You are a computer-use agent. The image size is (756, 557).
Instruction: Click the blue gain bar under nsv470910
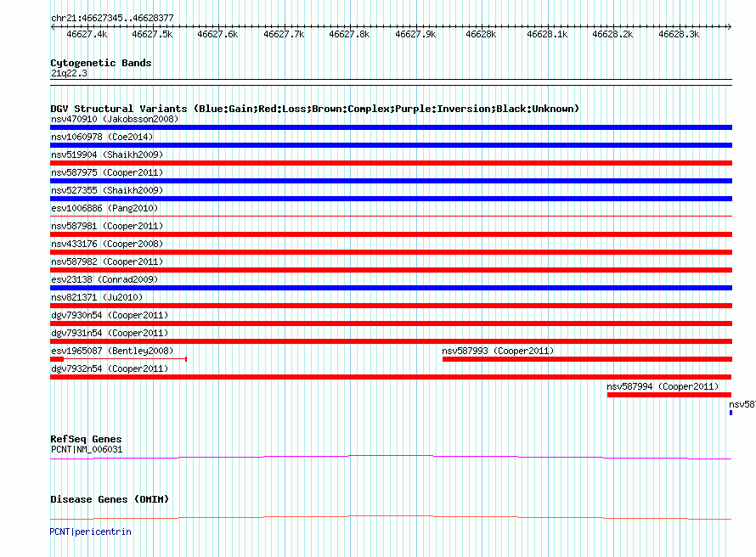391,127
